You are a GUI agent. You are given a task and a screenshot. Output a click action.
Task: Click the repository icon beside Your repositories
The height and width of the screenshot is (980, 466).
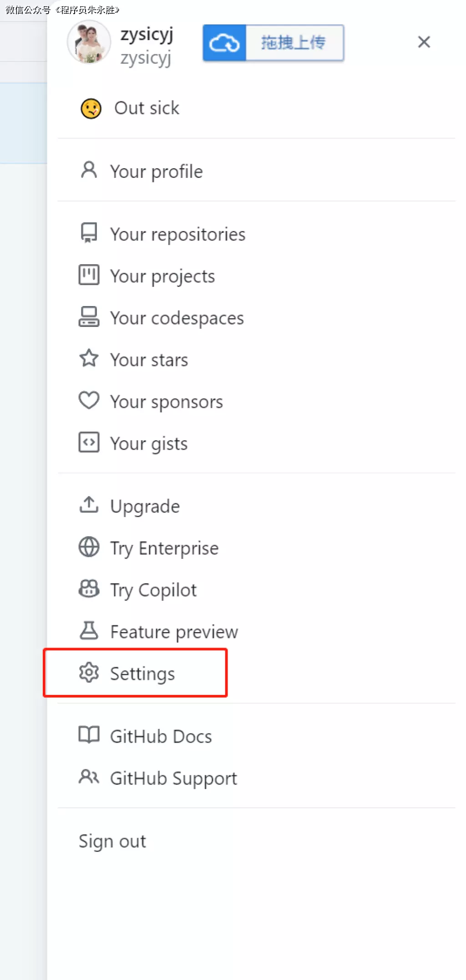point(89,233)
